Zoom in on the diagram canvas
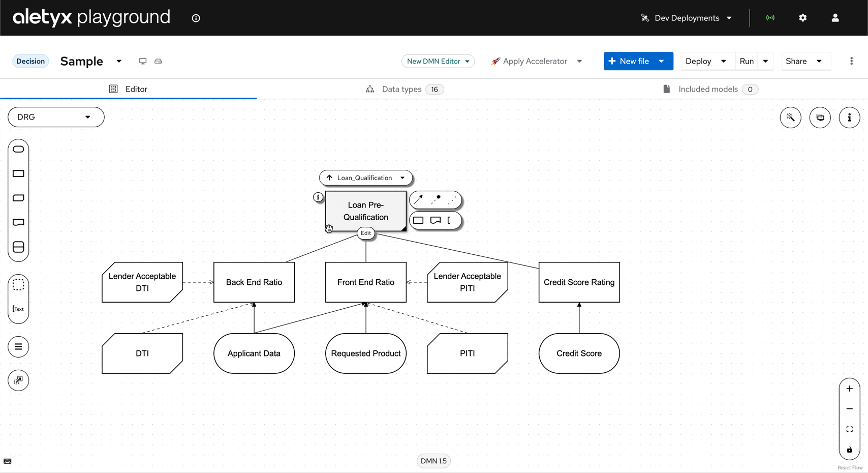868x473 pixels. tap(849, 389)
